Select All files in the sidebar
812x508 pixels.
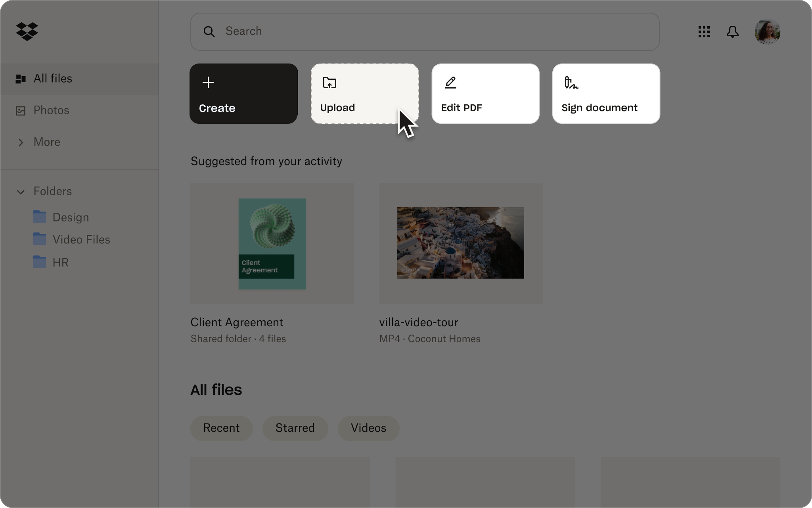53,79
